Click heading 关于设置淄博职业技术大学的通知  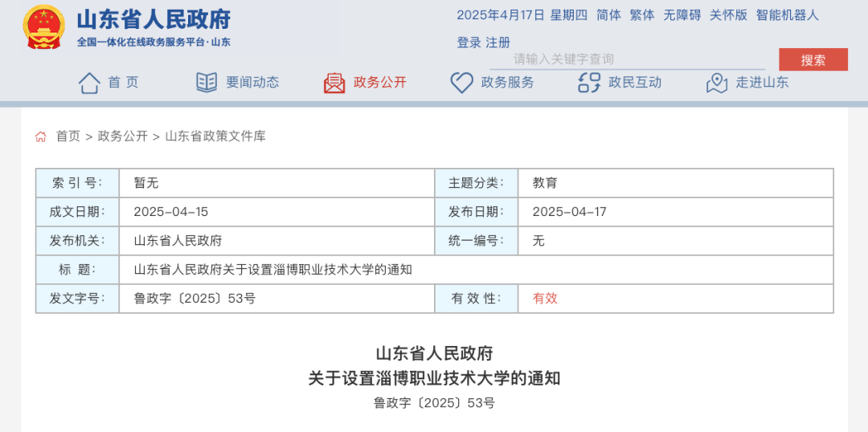(434, 378)
